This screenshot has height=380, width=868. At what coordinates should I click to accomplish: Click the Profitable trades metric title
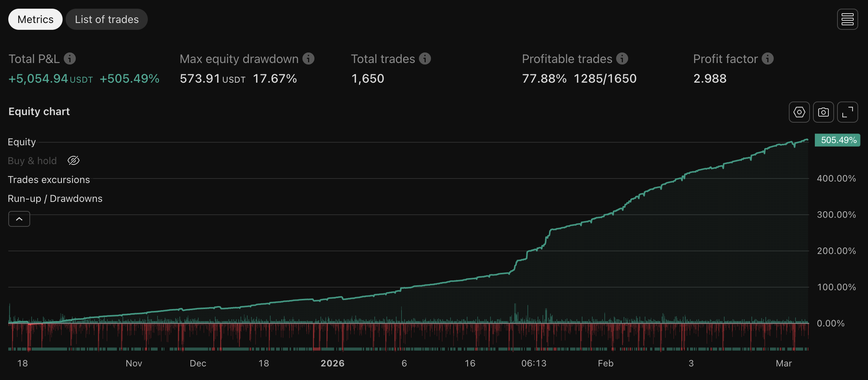[567, 59]
